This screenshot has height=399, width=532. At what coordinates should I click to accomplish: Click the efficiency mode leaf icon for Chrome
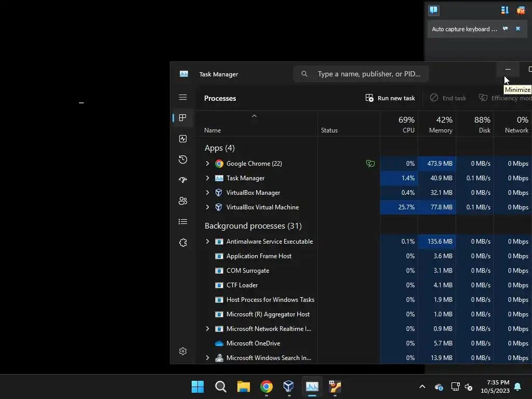pos(370,164)
